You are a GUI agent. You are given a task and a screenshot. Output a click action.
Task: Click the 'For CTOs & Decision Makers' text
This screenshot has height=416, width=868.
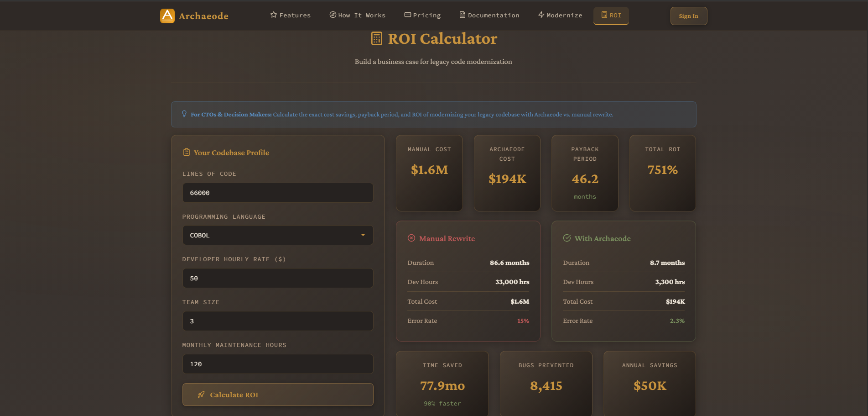click(x=231, y=114)
